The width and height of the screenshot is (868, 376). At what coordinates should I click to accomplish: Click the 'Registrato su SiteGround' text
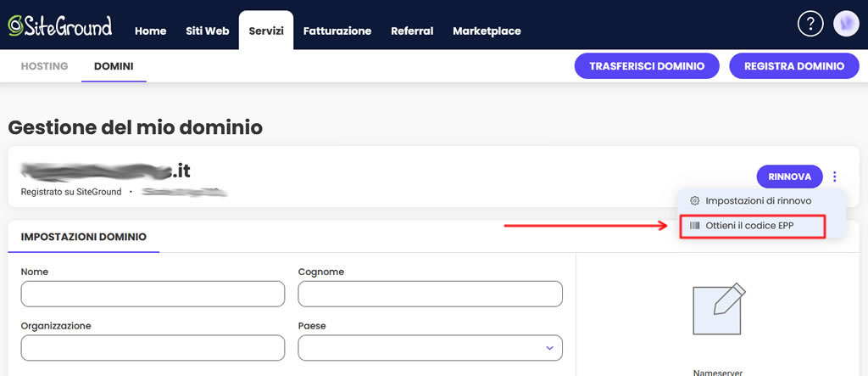click(71, 192)
